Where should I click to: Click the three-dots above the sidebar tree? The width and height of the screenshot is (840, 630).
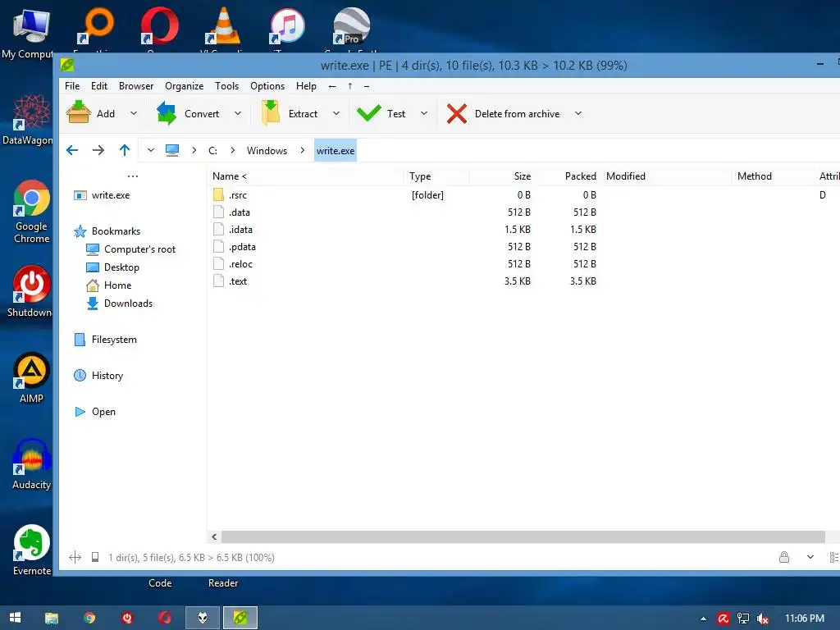click(x=133, y=176)
